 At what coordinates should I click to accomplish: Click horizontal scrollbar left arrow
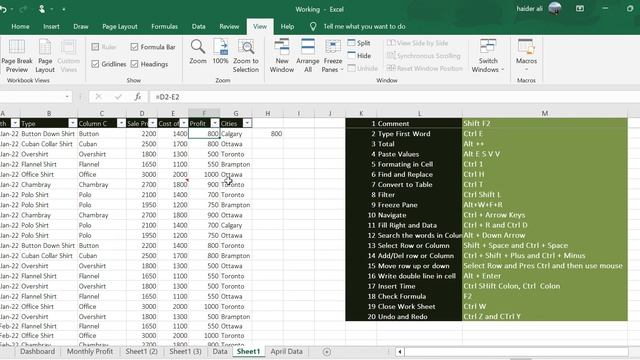tap(400, 351)
